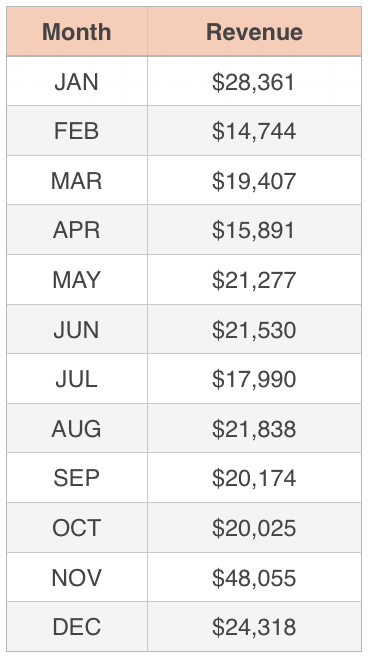Select the $24,318 revenue cell
The image size is (368, 658).
[254, 627]
